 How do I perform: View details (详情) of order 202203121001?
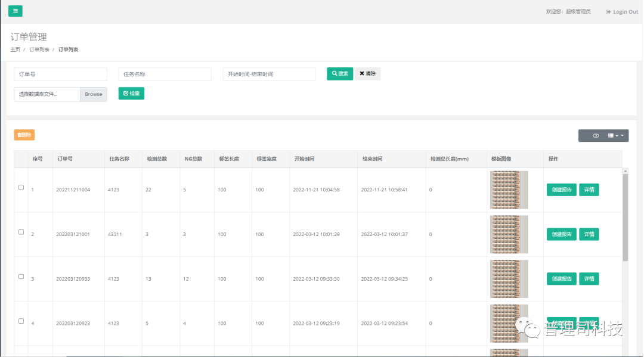point(589,235)
